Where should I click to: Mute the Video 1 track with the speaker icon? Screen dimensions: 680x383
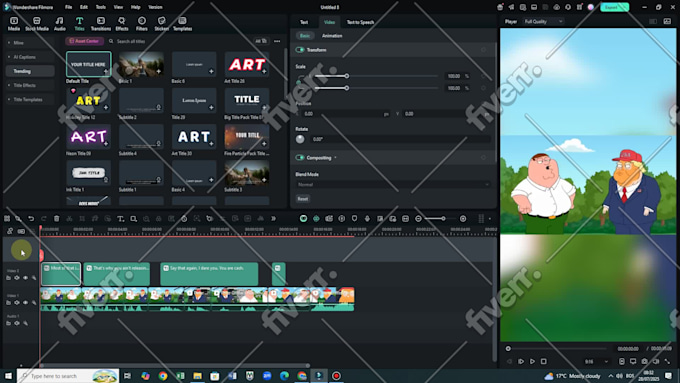(x=17, y=302)
